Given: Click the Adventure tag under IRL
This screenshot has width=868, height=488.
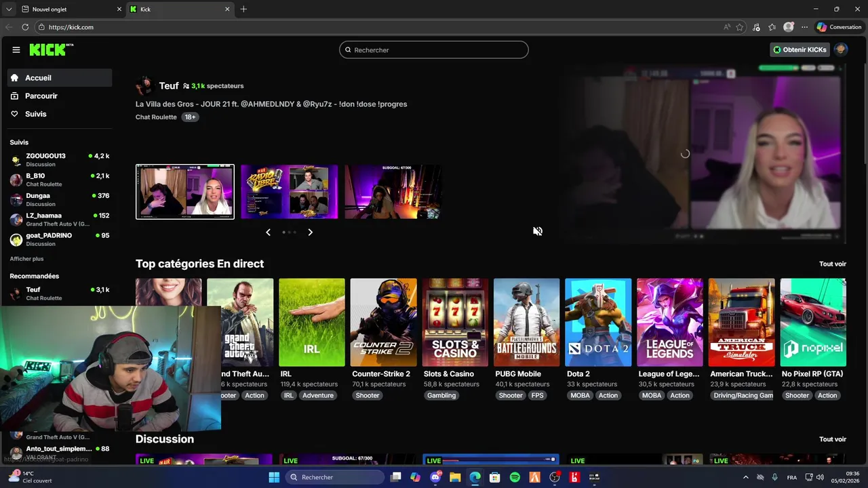Looking at the screenshot, I should 318,396.
